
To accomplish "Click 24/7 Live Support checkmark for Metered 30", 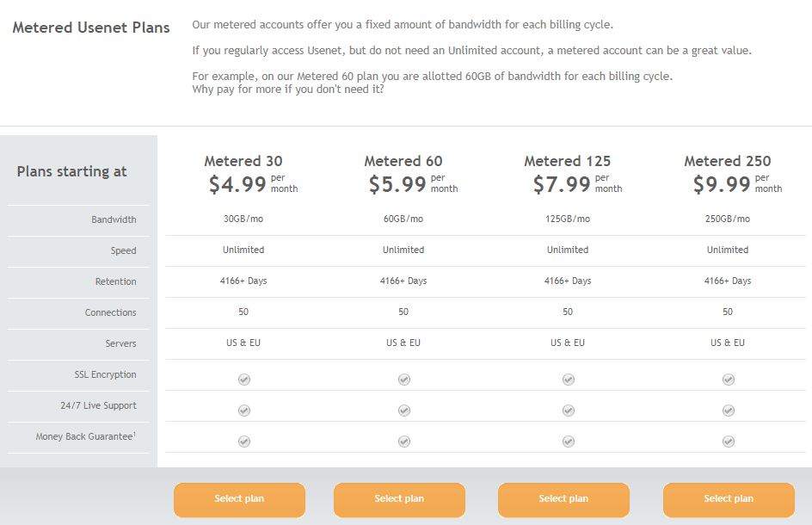I will 244,411.
